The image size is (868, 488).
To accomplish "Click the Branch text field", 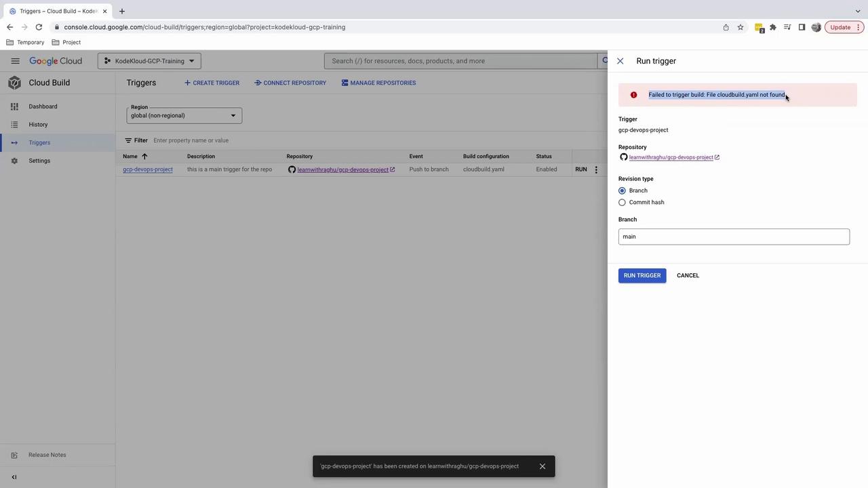I will coord(734,237).
